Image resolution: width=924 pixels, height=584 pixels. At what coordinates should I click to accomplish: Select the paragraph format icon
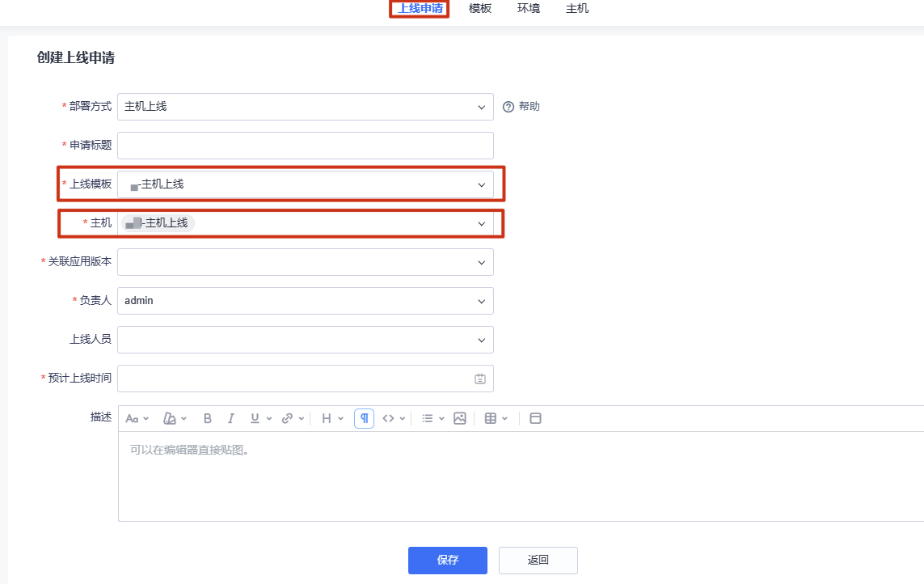pos(364,418)
